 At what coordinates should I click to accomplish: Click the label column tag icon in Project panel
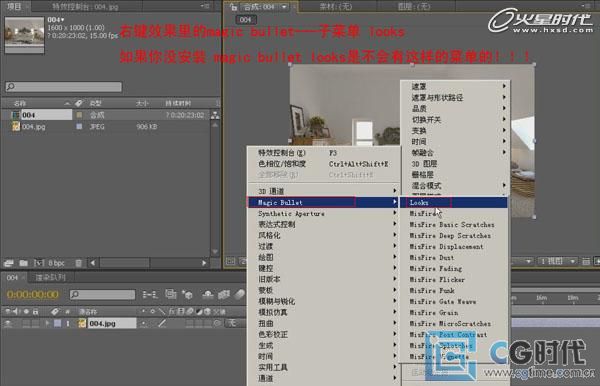pyautogui.click(x=78, y=103)
